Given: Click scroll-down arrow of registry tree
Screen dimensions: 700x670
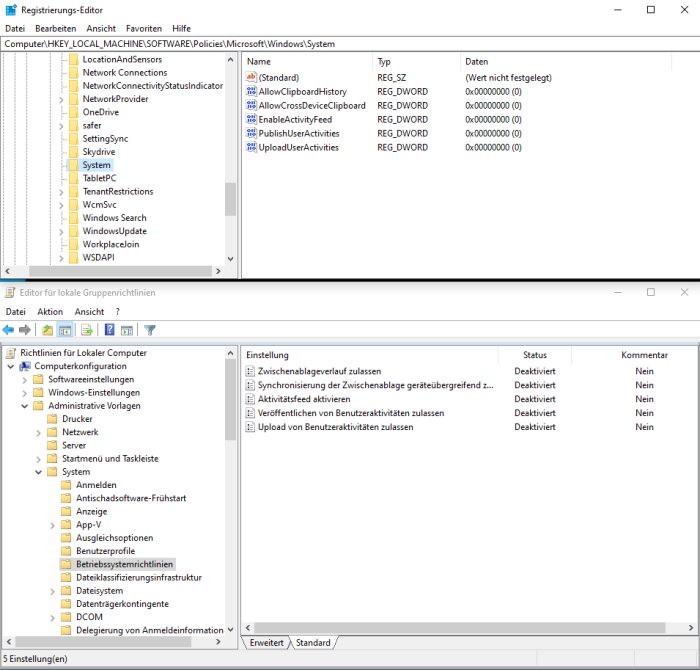Looking at the screenshot, I should point(230,258).
